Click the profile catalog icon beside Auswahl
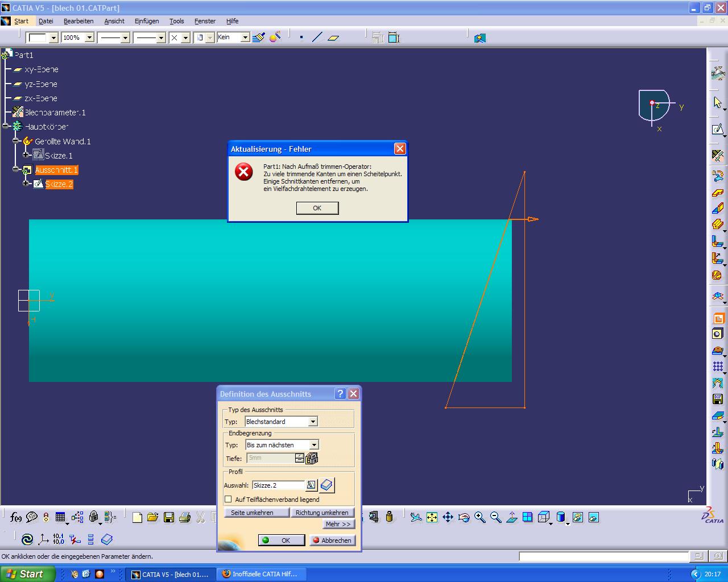Screen dimensions: 728x582 pyautogui.click(x=326, y=485)
